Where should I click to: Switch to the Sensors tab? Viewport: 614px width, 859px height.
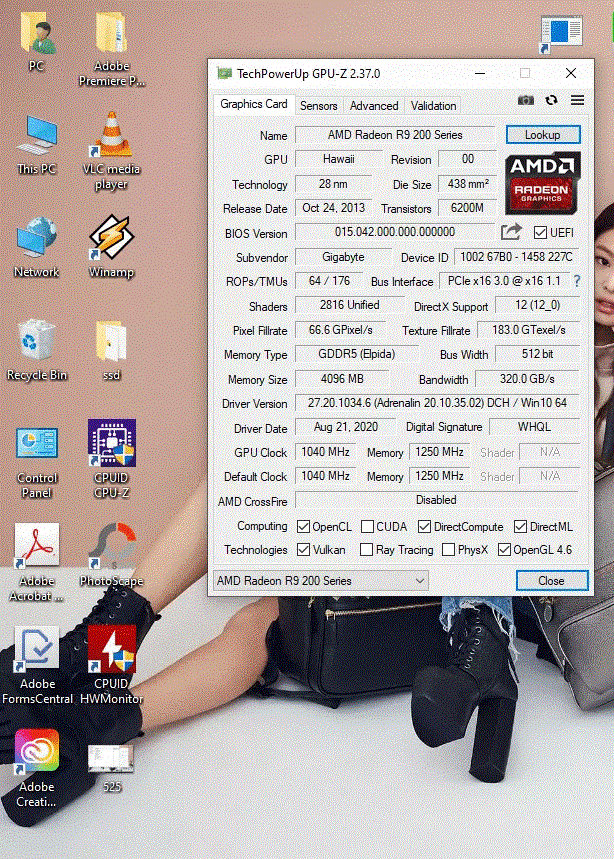tap(319, 106)
